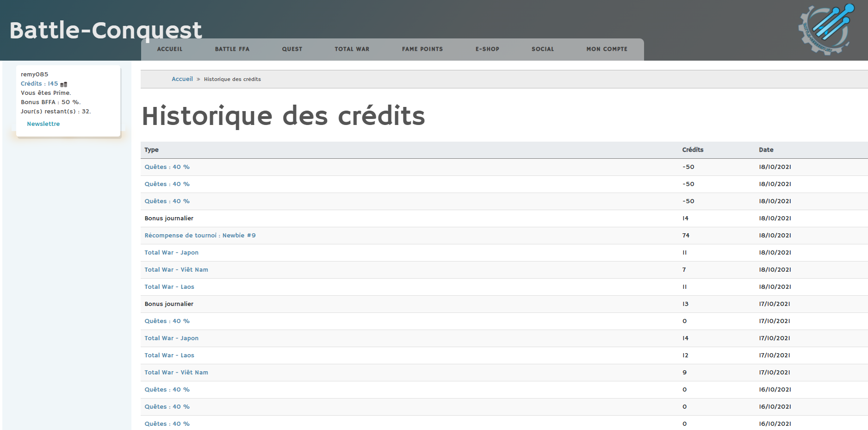
Task: Open Total War - Viêt Nam dated 17/10/2021
Action: click(176, 373)
